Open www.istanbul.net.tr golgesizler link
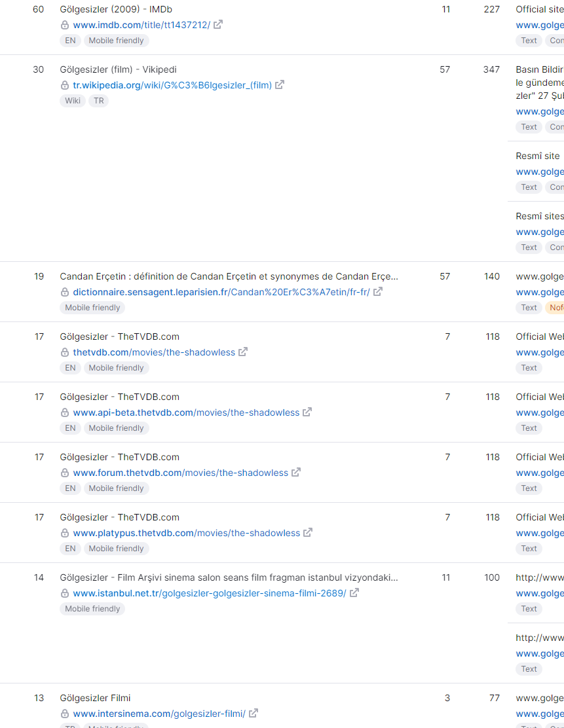 pos(210,593)
